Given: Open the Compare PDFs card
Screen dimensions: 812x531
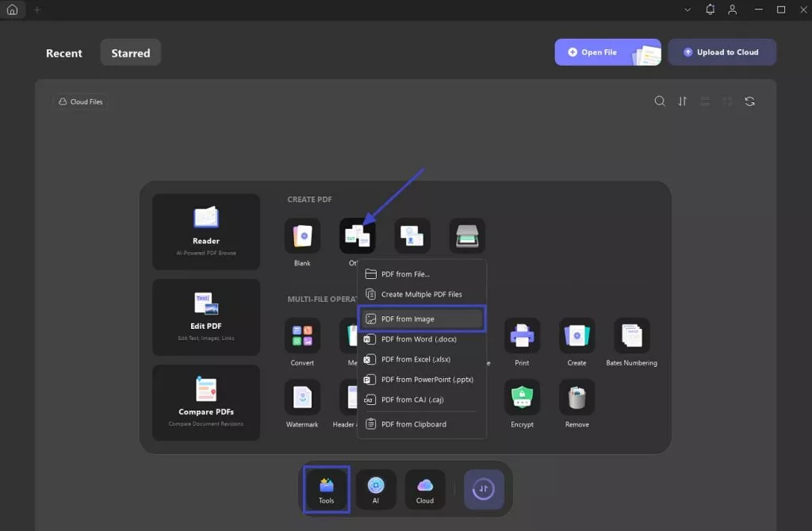Looking at the screenshot, I should [206, 403].
